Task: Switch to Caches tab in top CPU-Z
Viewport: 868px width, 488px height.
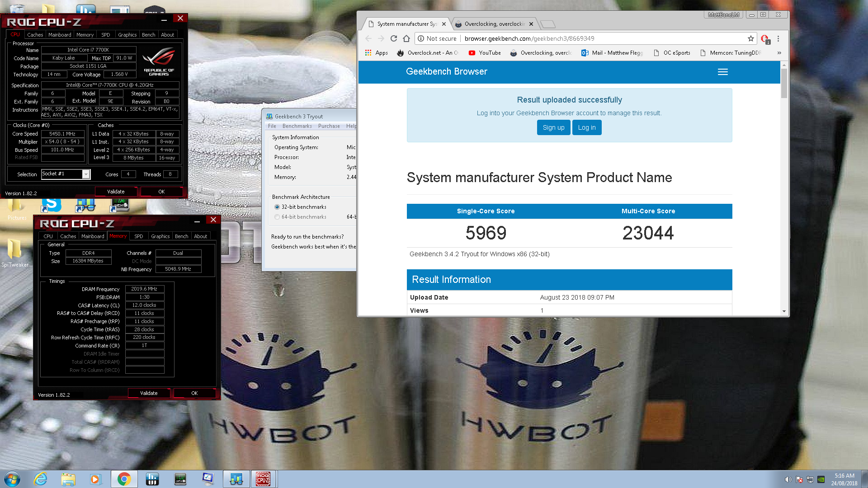Action: click(35, 35)
